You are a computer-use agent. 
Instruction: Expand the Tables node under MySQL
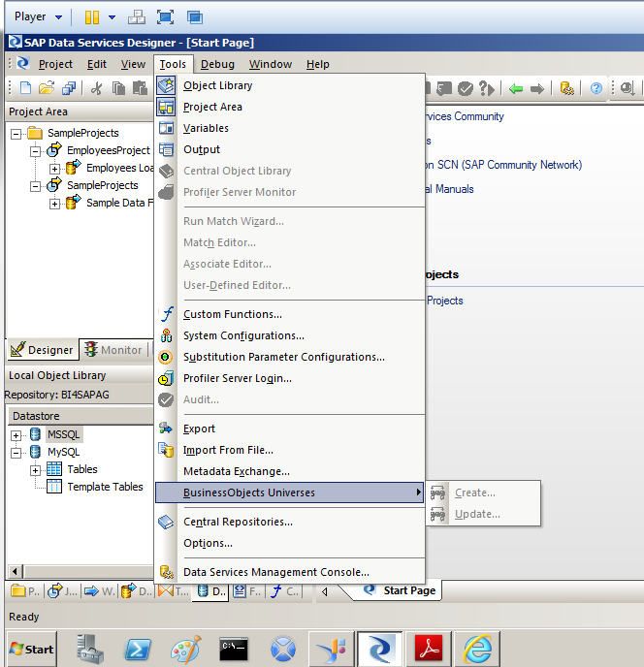[35, 470]
